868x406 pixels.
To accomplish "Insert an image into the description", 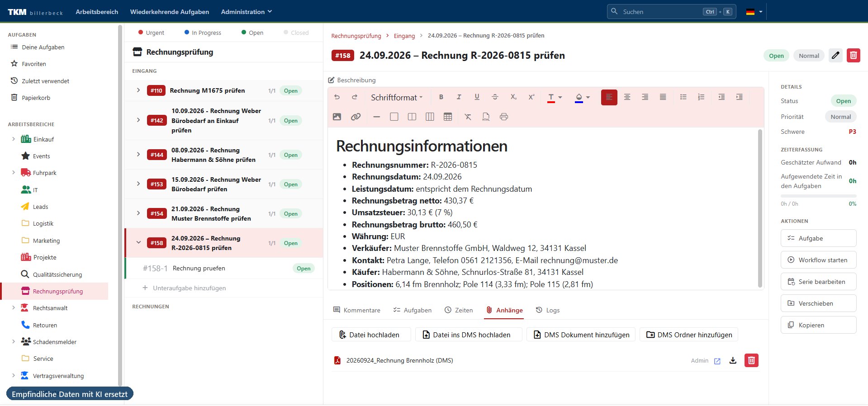I will (337, 117).
